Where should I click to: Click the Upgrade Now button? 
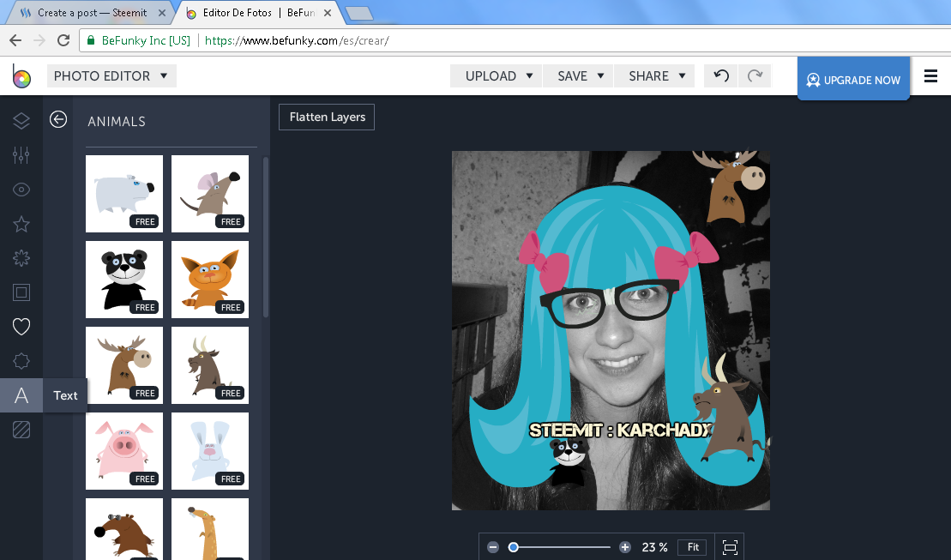pos(853,79)
